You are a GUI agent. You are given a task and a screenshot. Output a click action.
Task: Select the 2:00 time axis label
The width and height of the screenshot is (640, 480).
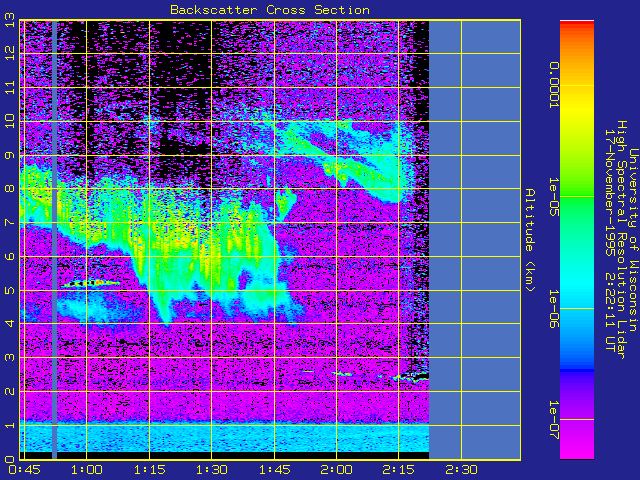(x=336, y=470)
